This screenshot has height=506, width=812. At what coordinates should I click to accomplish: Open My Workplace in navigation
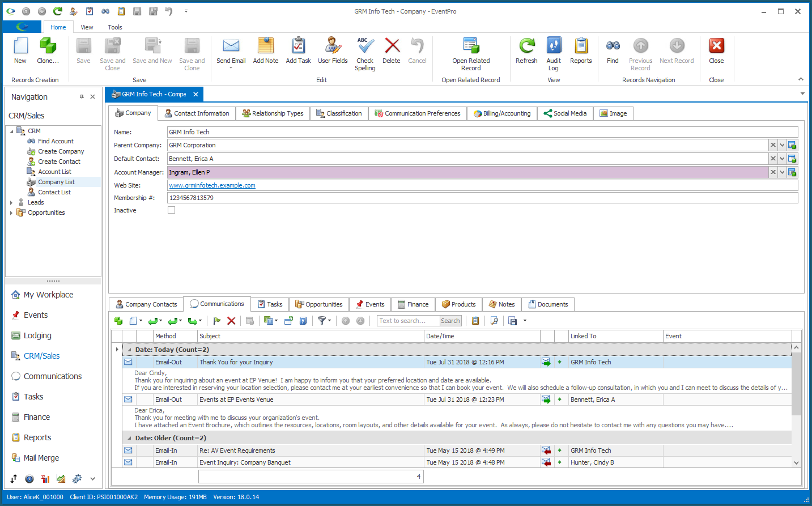pos(48,295)
